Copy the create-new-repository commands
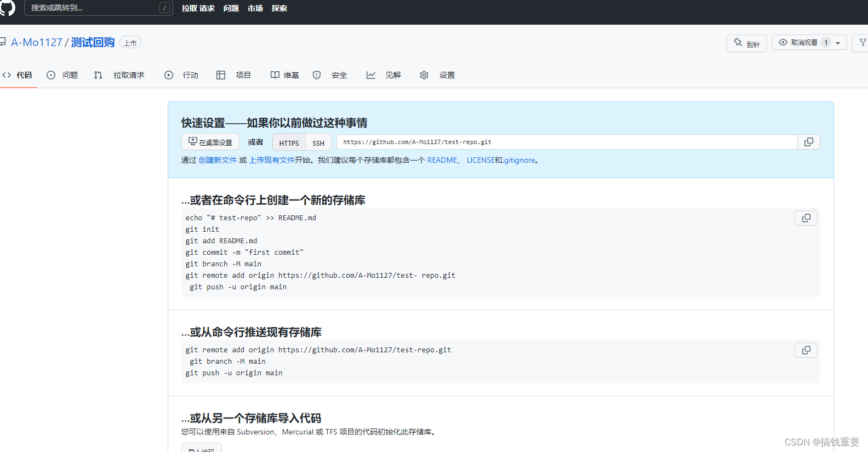The width and height of the screenshot is (868, 452). click(806, 218)
